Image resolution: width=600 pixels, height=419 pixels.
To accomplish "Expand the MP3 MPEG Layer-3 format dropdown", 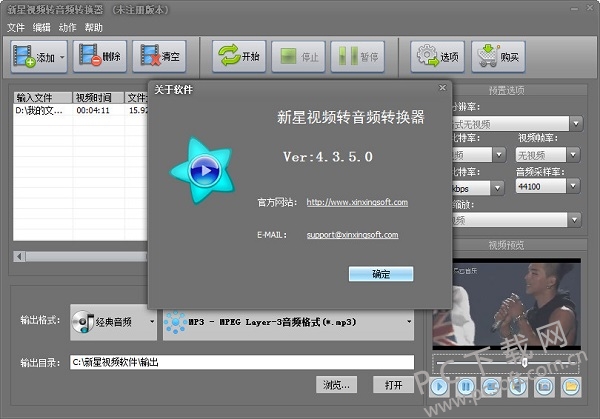I will point(409,322).
